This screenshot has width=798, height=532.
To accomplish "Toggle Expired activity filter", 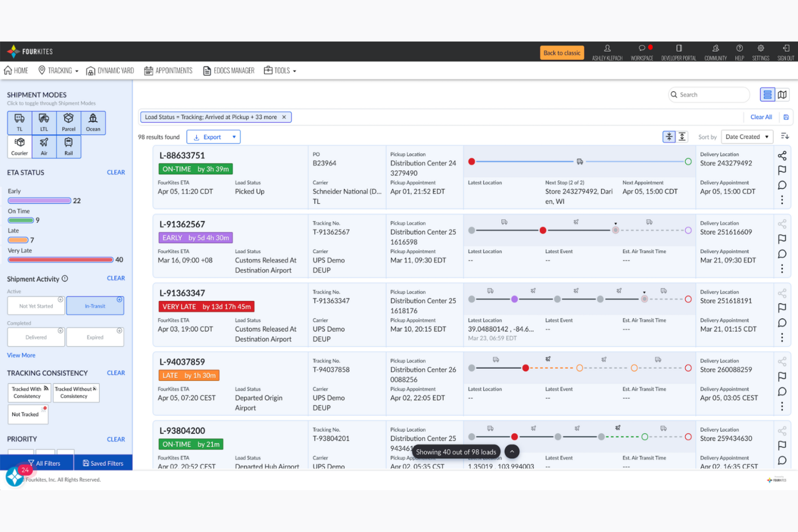I will (x=95, y=337).
